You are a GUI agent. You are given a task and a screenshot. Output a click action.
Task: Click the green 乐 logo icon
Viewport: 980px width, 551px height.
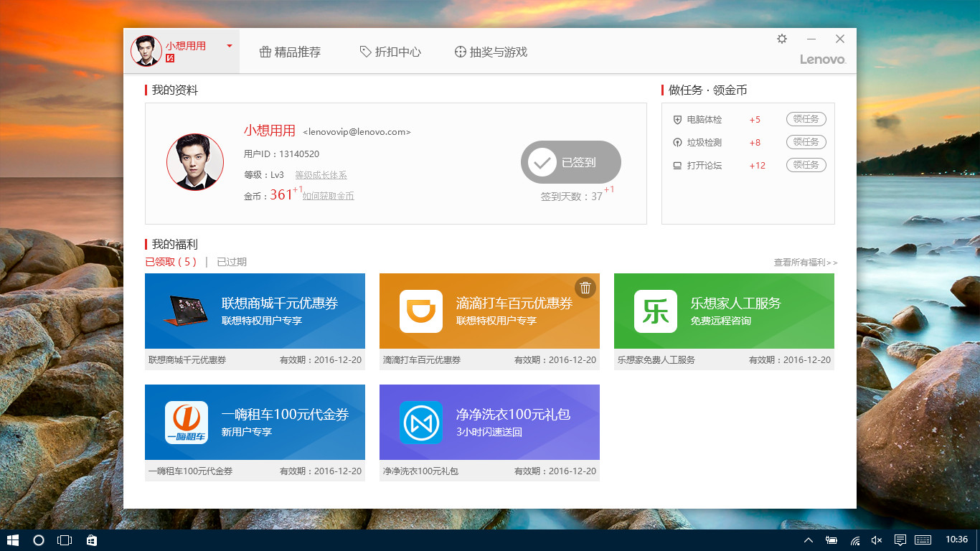656,311
